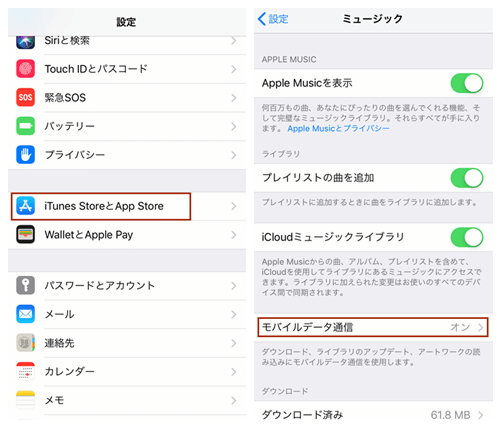This screenshot has width=500, height=428.
Task: Open カレンダー settings
Action: click(127, 372)
